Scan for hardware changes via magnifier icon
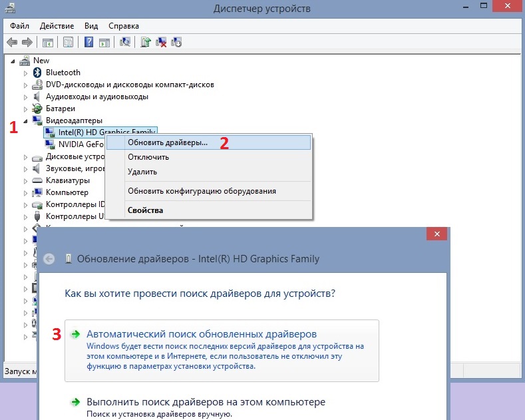Image resolution: width=525 pixels, height=420 pixels. pos(125,42)
